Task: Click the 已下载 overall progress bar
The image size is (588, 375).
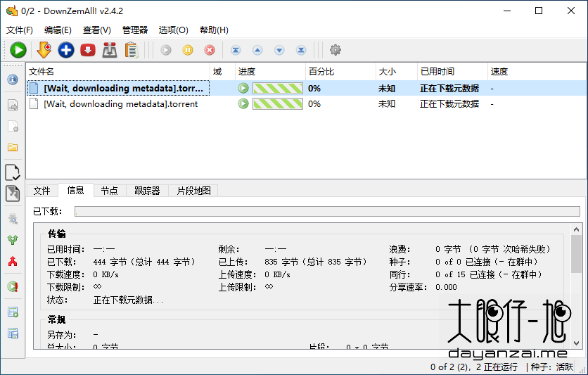Action: click(x=327, y=211)
